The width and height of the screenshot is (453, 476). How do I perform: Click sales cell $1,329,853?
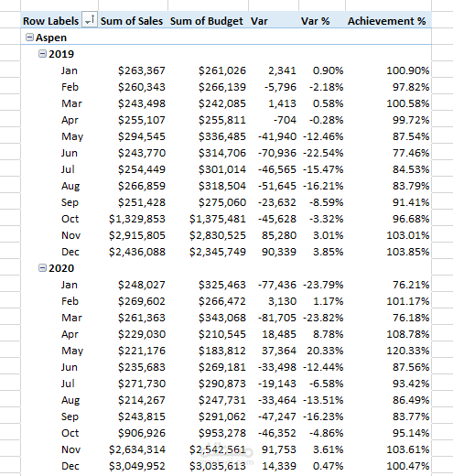[x=137, y=219]
